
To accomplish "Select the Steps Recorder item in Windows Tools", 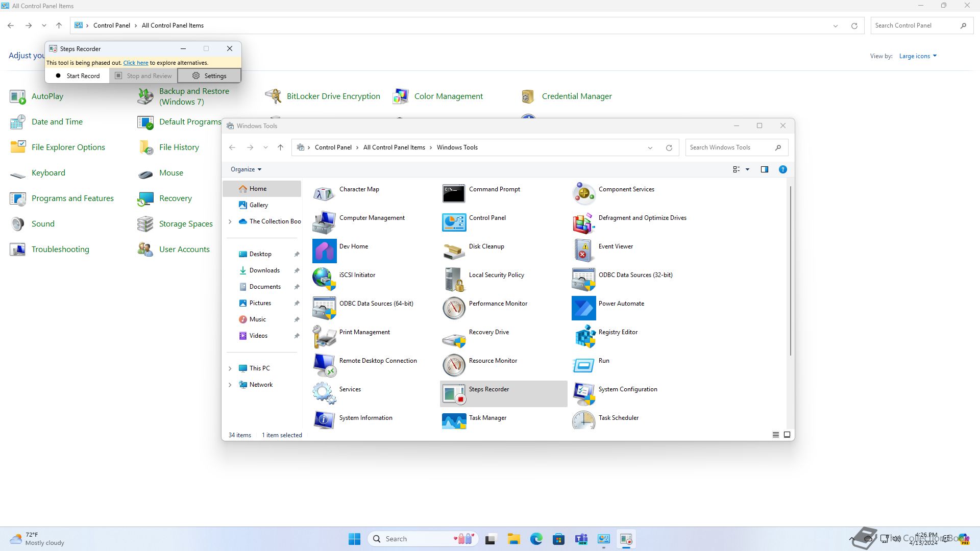I will pyautogui.click(x=503, y=394).
